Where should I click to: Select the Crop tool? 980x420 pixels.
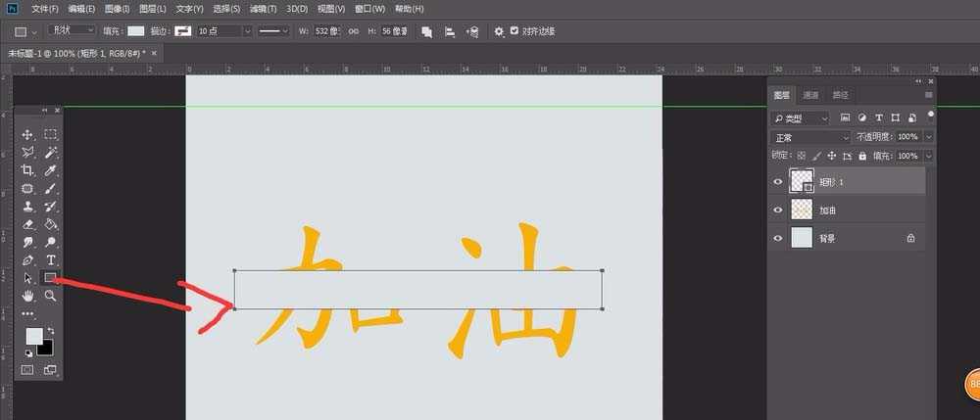point(28,170)
